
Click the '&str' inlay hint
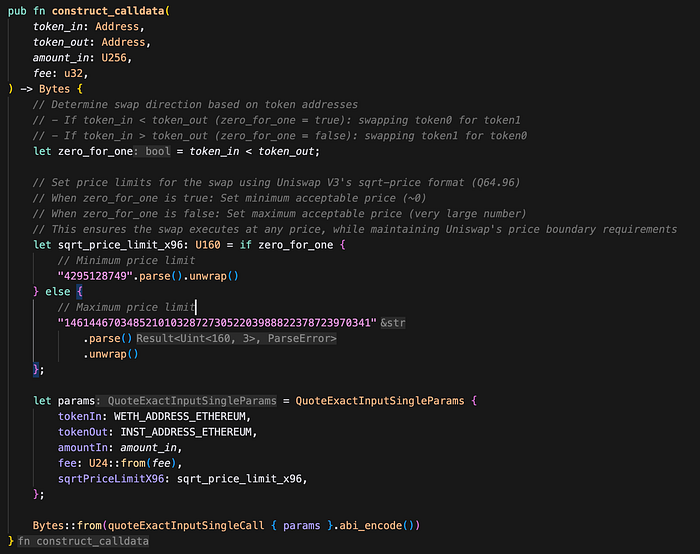[x=392, y=323]
